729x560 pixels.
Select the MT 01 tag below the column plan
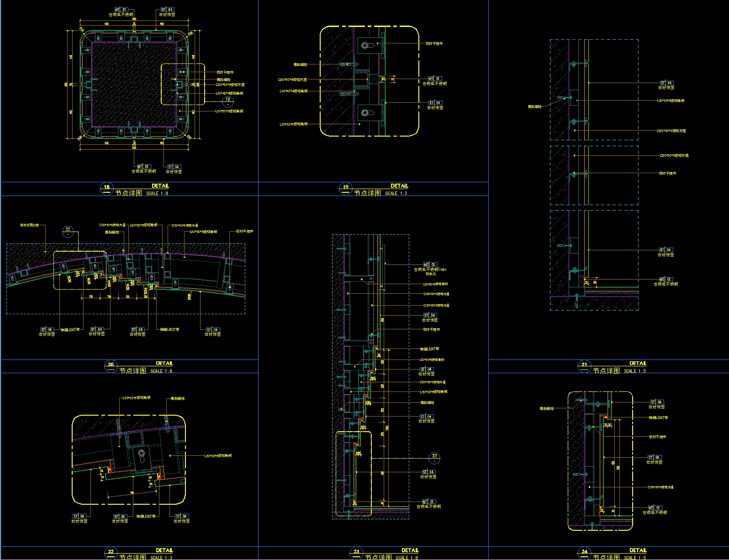143,167
